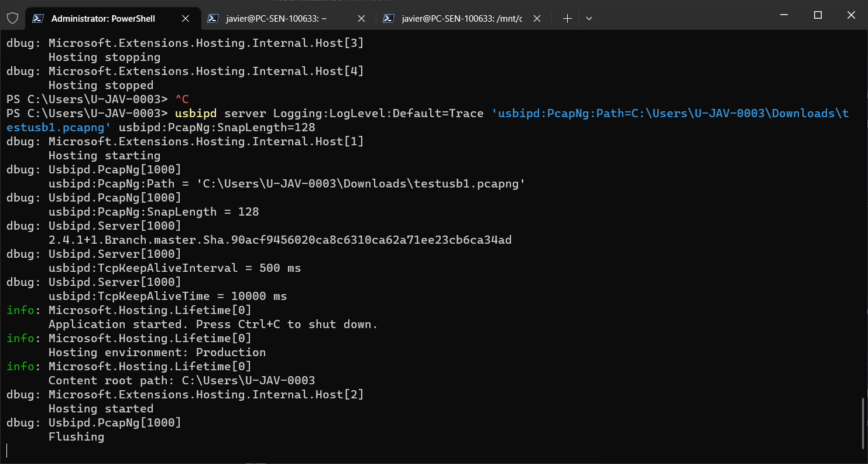Click the security shield icon in the title bar

pos(12,18)
